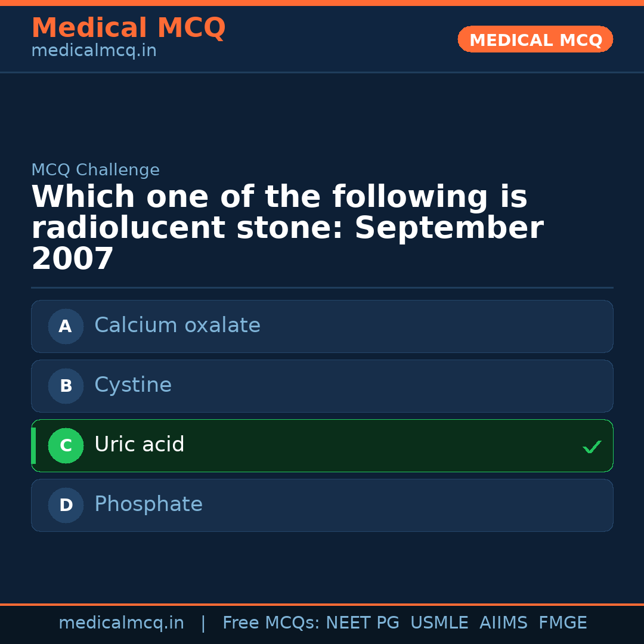644x644 pixels.
Task: Select the circular D badge
Action: pyautogui.click(x=66, y=505)
